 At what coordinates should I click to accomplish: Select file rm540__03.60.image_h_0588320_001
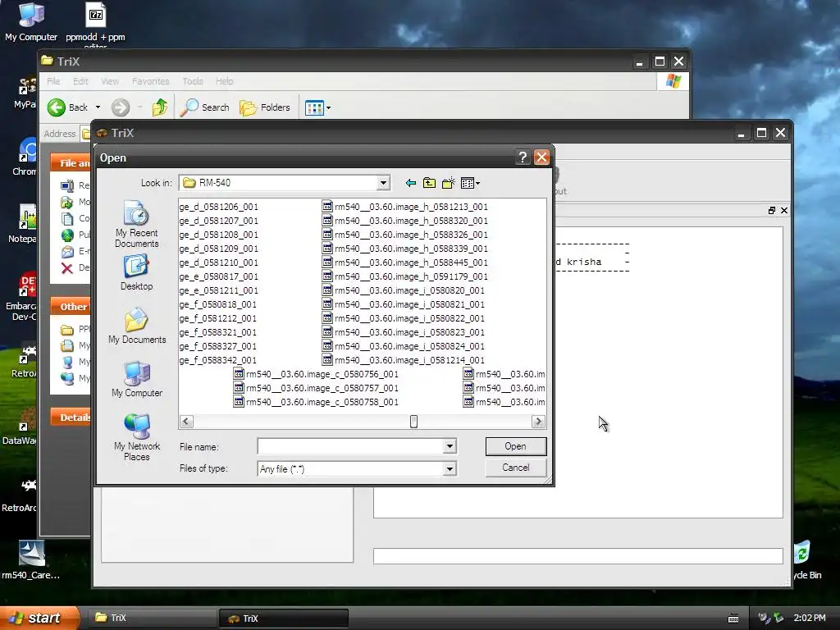[405, 220]
